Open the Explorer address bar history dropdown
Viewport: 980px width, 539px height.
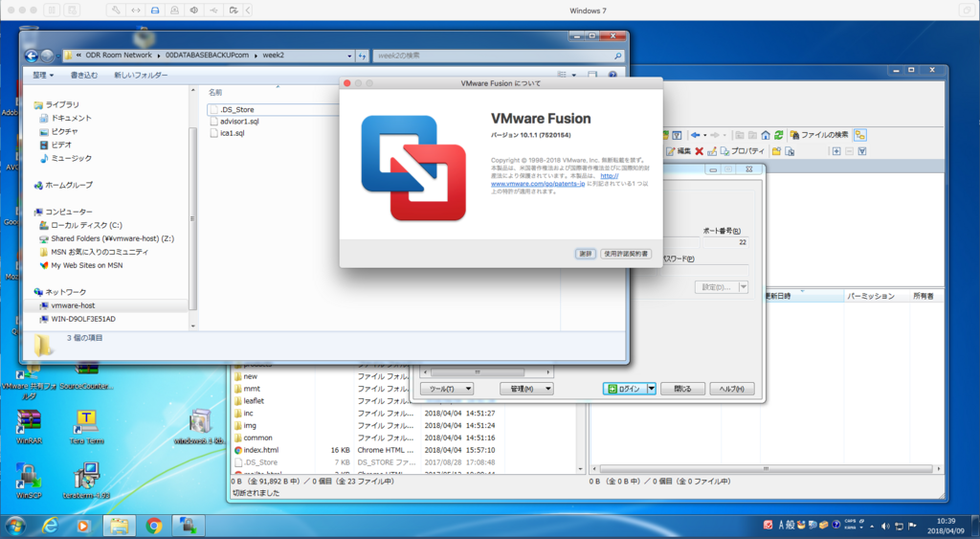[349, 56]
